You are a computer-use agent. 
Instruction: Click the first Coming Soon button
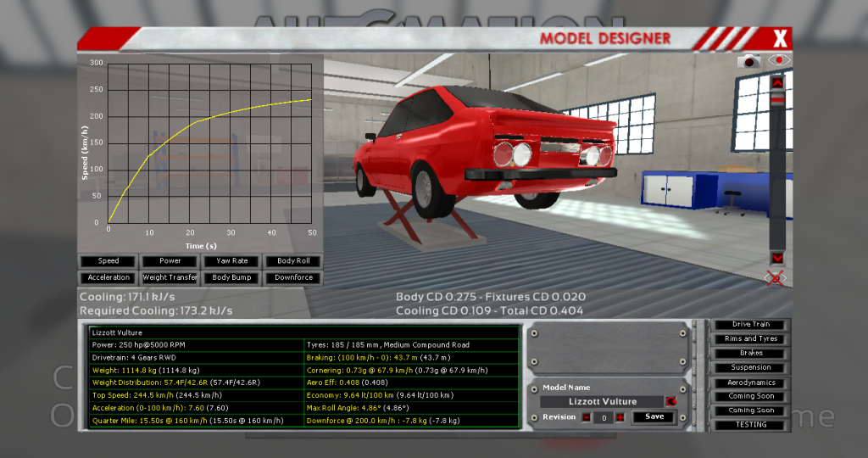[x=751, y=397]
